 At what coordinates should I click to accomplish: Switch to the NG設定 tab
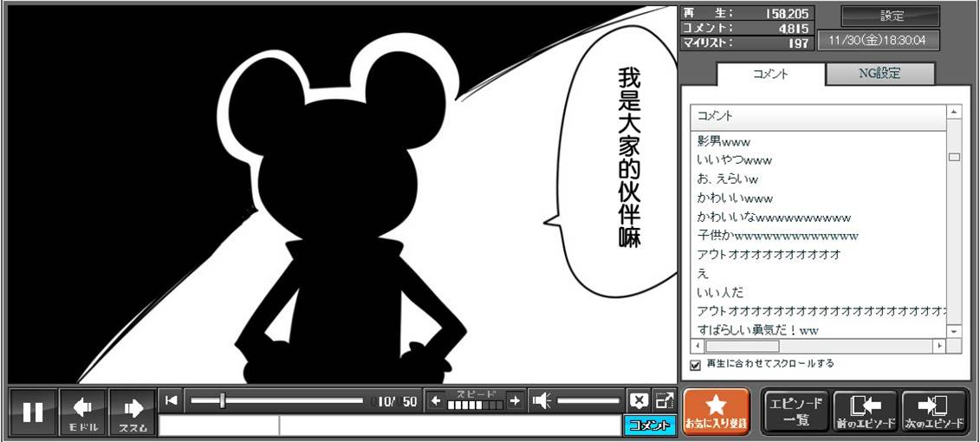(879, 74)
